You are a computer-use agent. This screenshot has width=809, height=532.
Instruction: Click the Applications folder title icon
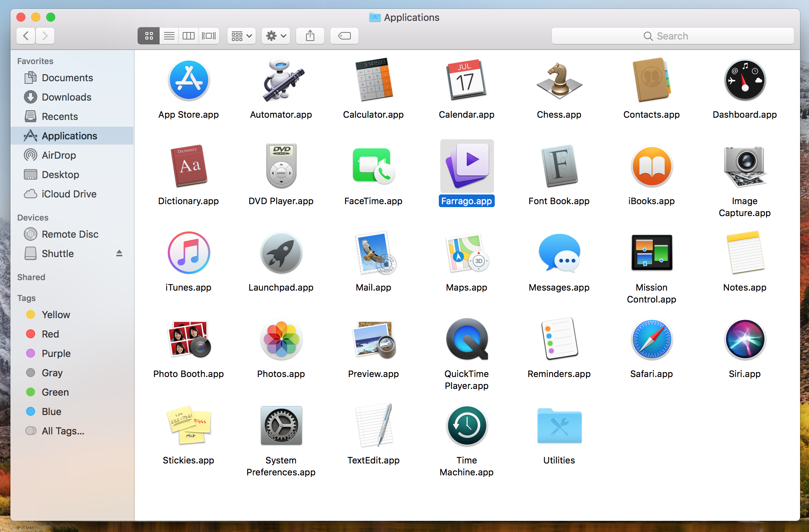tap(375, 17)
